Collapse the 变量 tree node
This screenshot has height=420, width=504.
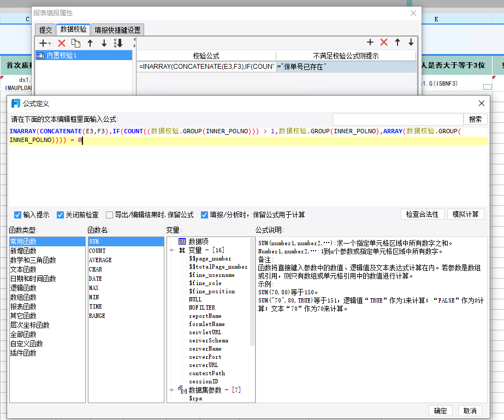point(171,250)
